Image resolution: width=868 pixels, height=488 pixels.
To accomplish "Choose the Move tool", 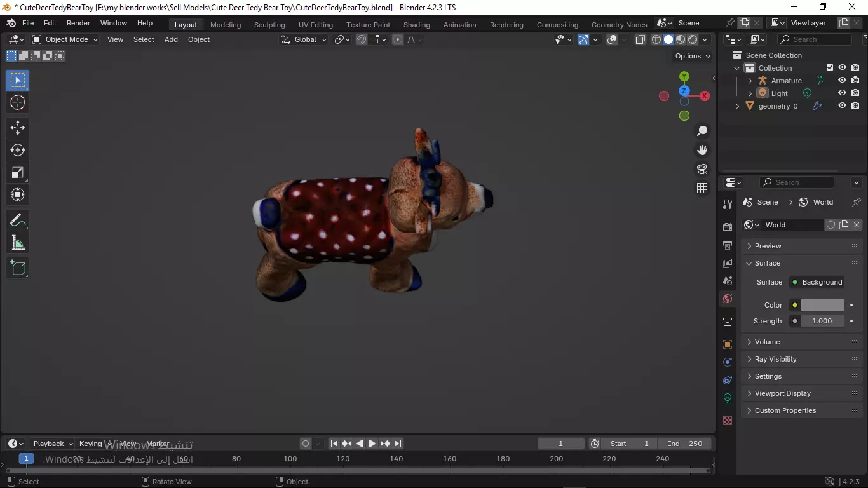I will pyautogui.click(x=18, y=128).
